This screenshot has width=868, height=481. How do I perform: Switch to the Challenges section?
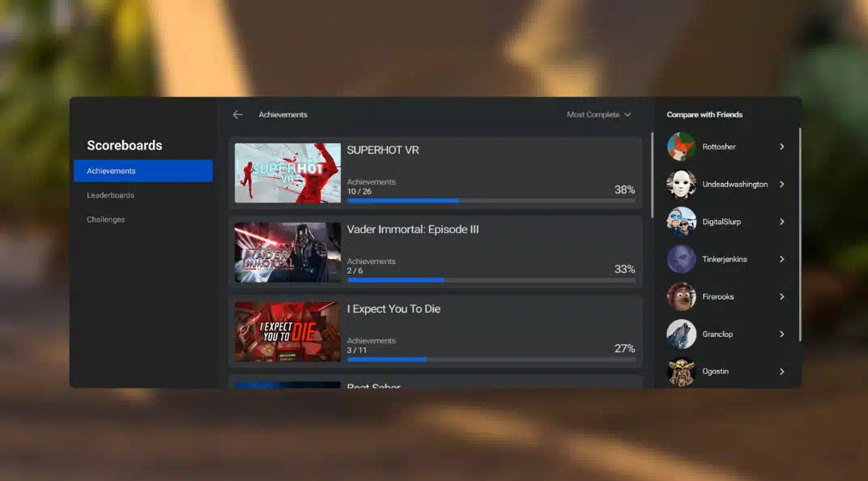106,219
